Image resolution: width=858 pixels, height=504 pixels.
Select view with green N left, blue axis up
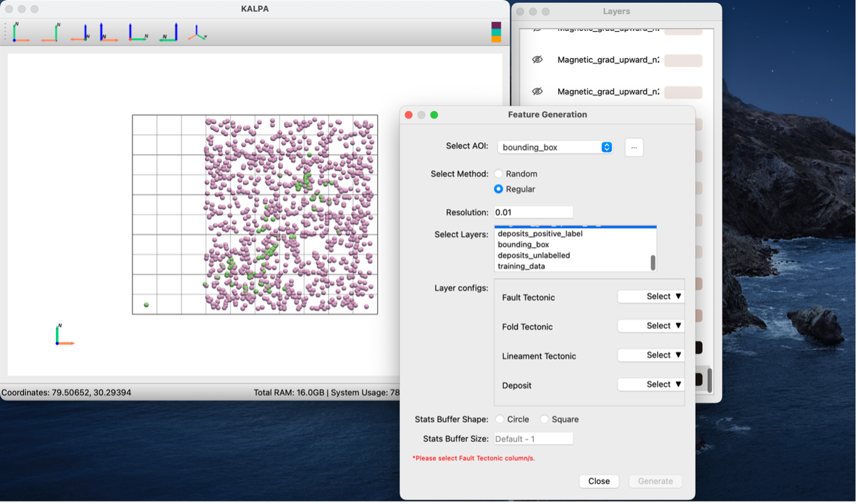click(x=168, y=32)
